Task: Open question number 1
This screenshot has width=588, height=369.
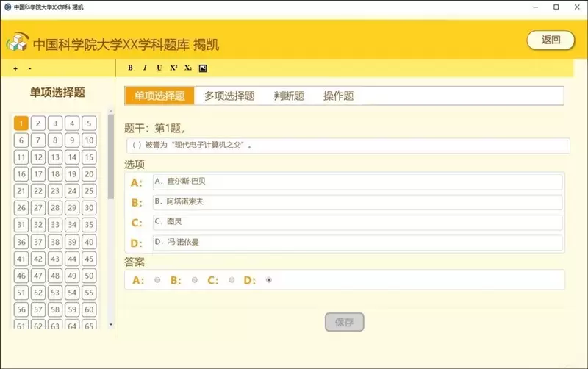Action: coord(21,123)
